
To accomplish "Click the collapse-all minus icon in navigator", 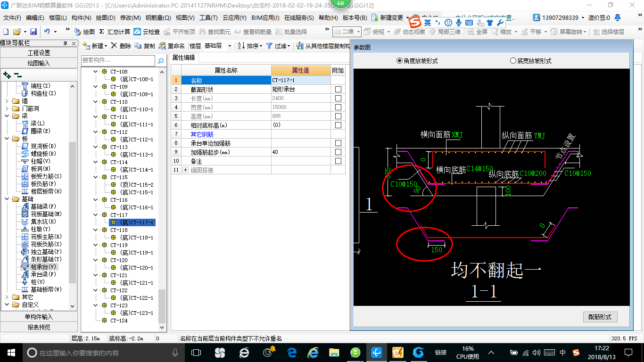I will pos(18,75).
